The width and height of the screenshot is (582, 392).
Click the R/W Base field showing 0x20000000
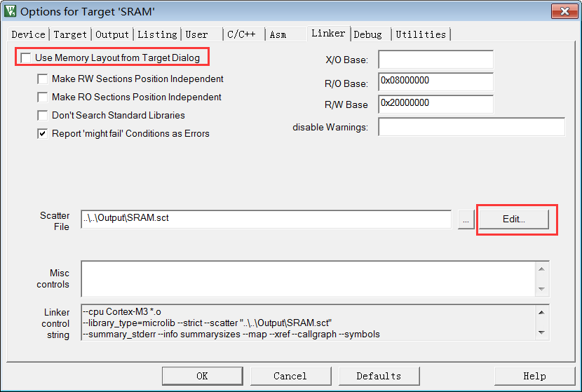[435, 104]
